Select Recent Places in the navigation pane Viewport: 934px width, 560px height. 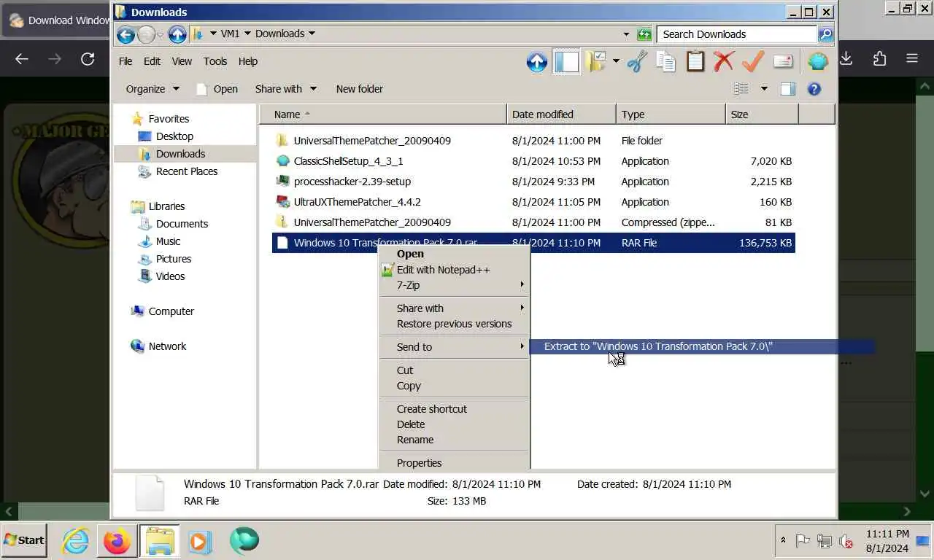(187, 171)
